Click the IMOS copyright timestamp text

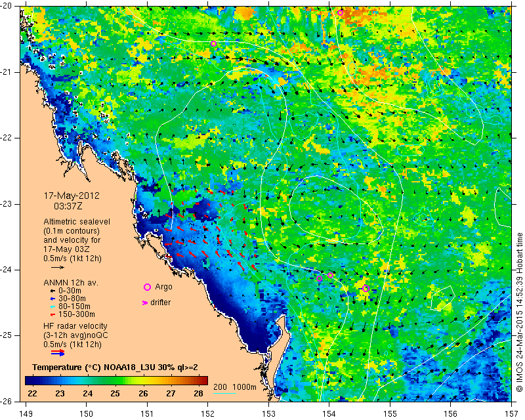click(520, 312)
